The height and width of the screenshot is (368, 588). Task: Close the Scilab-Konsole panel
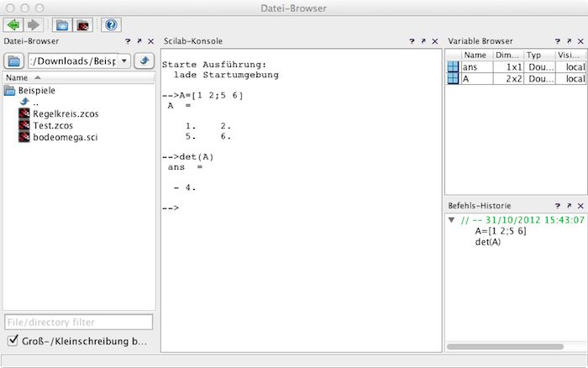pyautogui.click(x=435, y=41)
